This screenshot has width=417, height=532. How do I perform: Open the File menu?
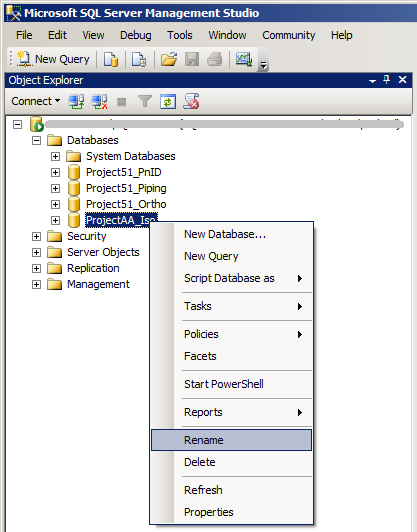24,35
